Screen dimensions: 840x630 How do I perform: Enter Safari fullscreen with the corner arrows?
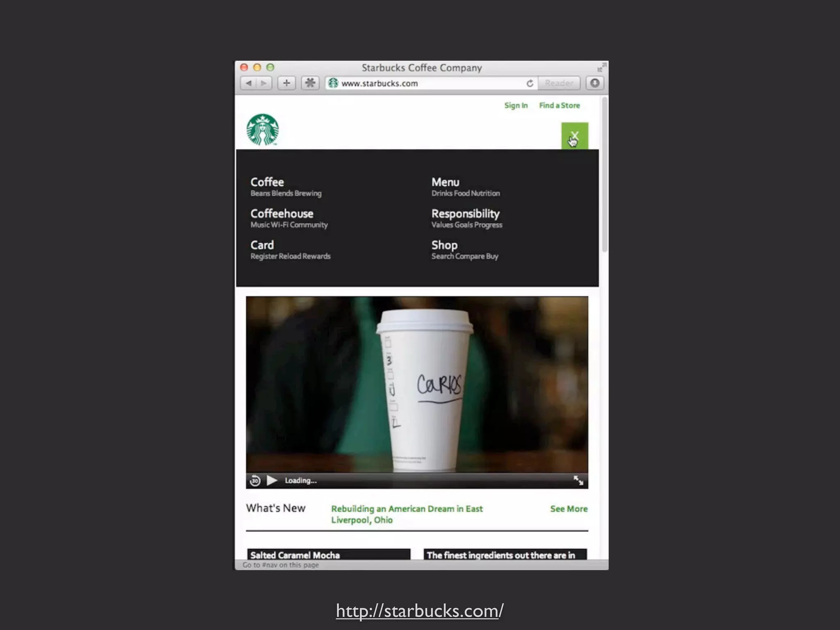point(602,67)
